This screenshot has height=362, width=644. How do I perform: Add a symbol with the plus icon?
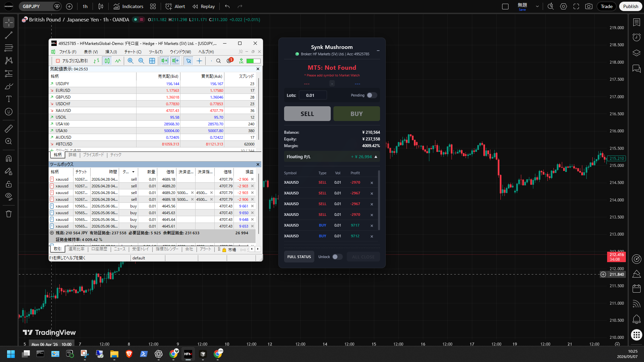(69, 6)
